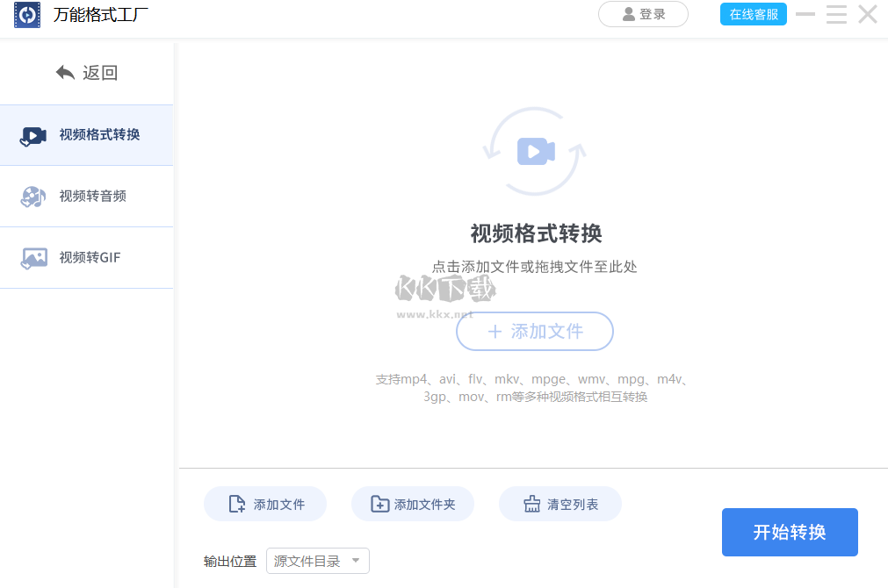
Task: Open the 源文件目录 output location dropdown
Action: (x=317, y=561)
